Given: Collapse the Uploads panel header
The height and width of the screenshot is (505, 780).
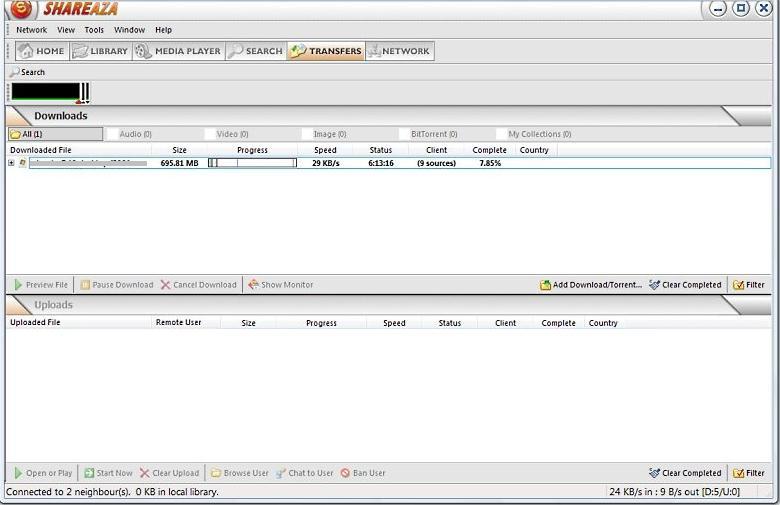Looking at the screenshot, I should click(x=53, y=305).
